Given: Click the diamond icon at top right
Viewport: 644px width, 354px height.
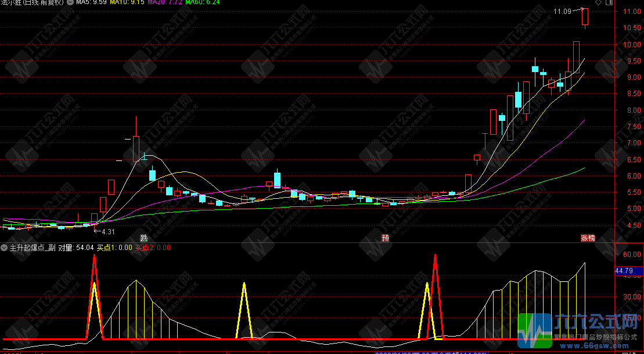Looking at the screenshot, I should pyautogui.click(x=598, y=3).
